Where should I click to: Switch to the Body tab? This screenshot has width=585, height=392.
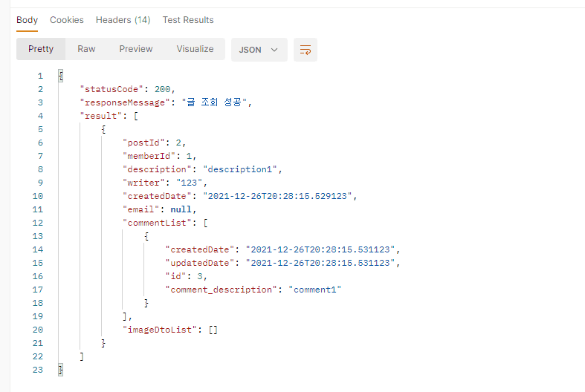27,20
